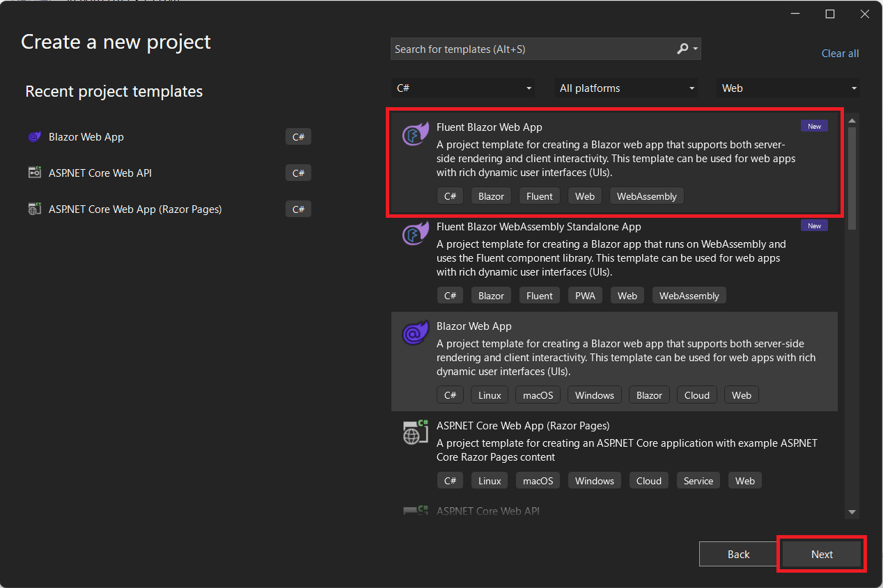Click the Back button
Viewport: 883px width, 588px height.
(738, 554)
